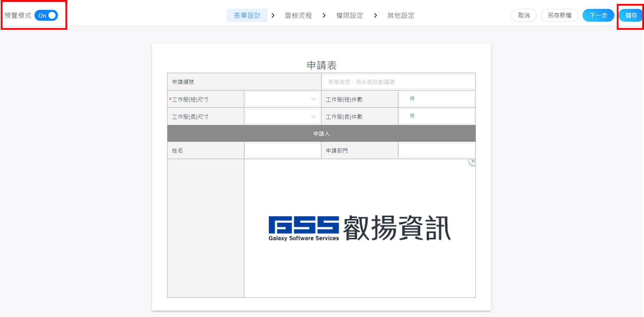Click the 申請部門 label cell
Viewport: 644px width, 317px height.
pyautogui.click(x=360, y=150)
